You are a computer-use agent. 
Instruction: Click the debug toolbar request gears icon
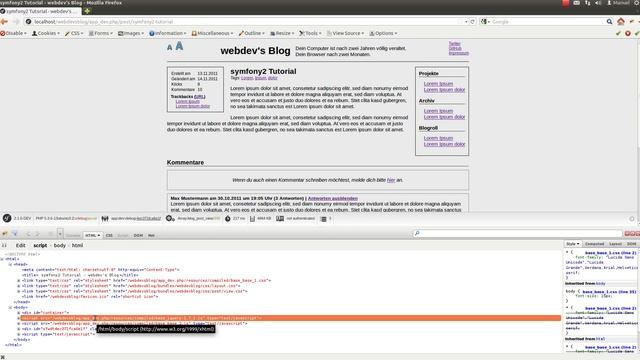tap(170, 219)
